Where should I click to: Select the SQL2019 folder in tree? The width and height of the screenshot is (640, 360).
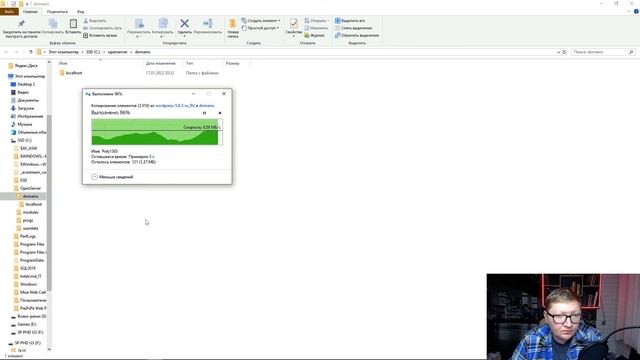[24, 268]
